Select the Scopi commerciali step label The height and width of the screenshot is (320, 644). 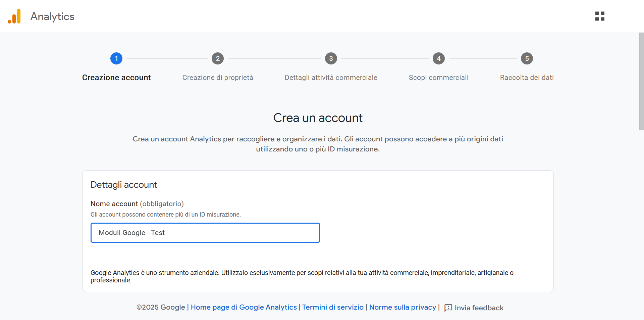coord(438,78)
